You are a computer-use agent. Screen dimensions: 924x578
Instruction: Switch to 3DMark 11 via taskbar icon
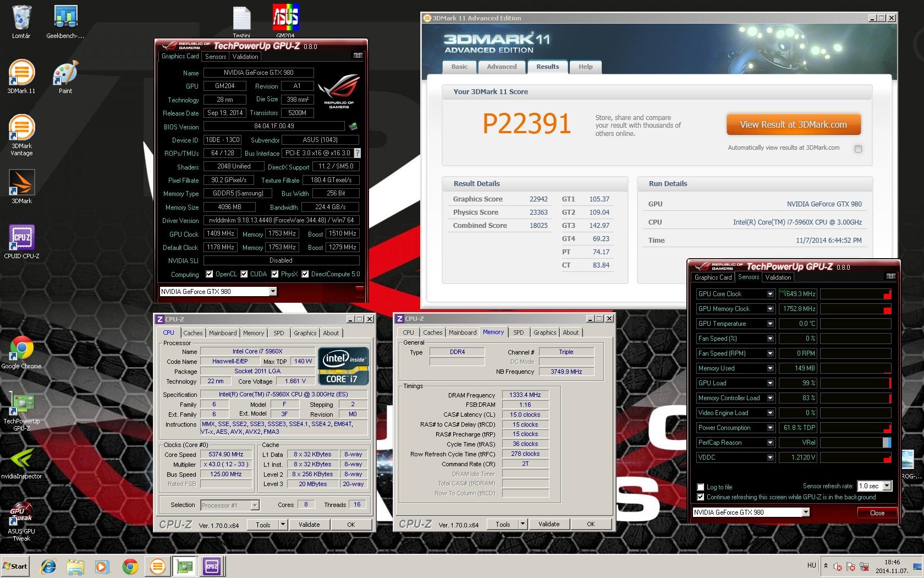pos(157,566)
